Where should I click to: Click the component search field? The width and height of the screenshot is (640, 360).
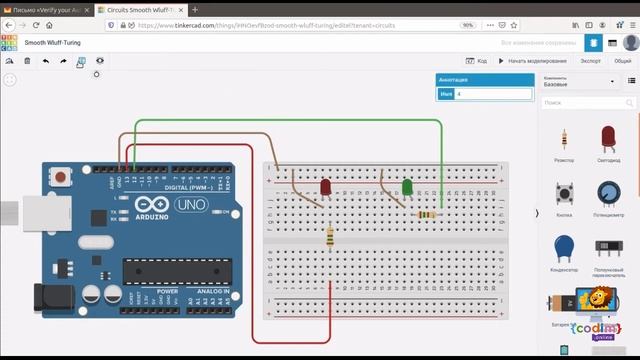[x=588, y=103]
